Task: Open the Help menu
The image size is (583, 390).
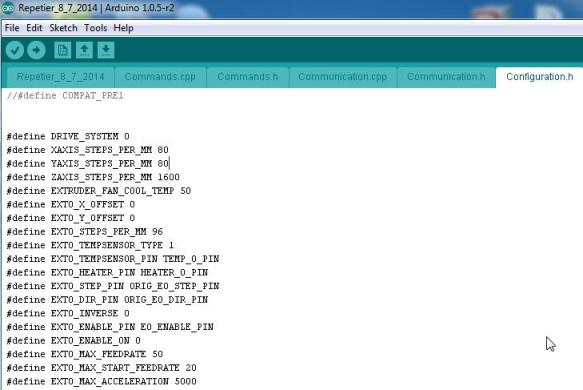Action: coord(123,28)
